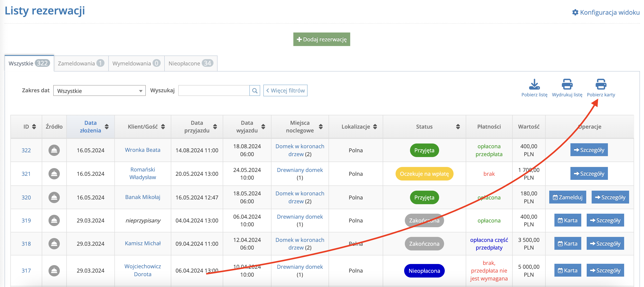Click source bell icon in row 321
This screenshot has width=644, height=287.
tap(54, 174)
